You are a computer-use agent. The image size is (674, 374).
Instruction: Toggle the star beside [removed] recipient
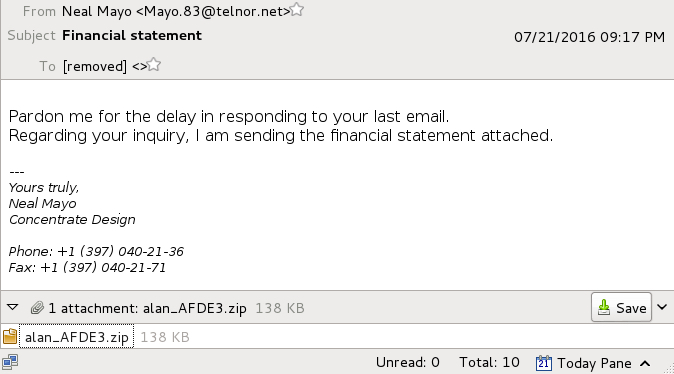(153, 65)
